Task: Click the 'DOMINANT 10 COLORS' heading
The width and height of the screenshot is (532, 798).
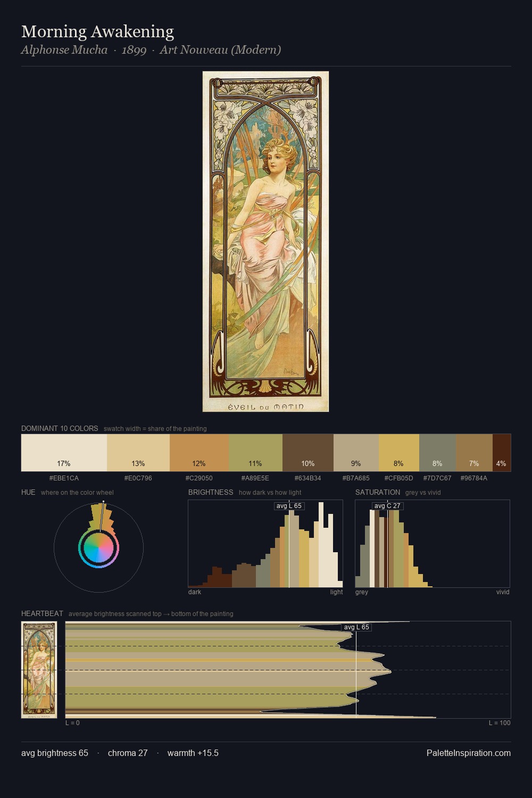Action: pyautogui.click(x=60, y=428)
